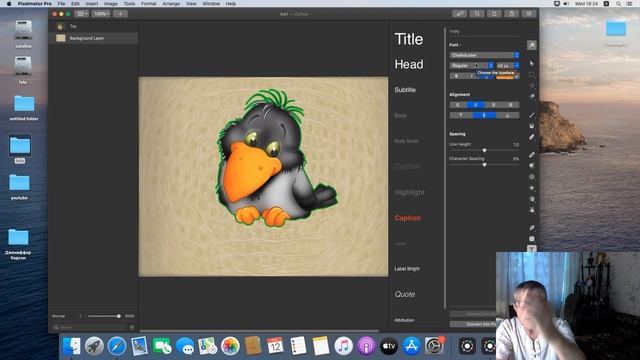
Task: Open the Insert menu
Action: coord(92,4)
